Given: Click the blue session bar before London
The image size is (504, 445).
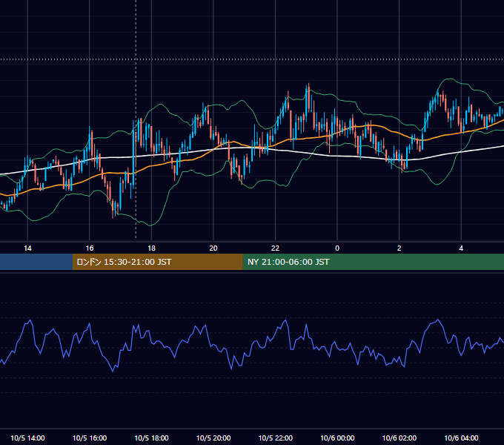Looking at the screenshot, I should (x=36, y=262).
